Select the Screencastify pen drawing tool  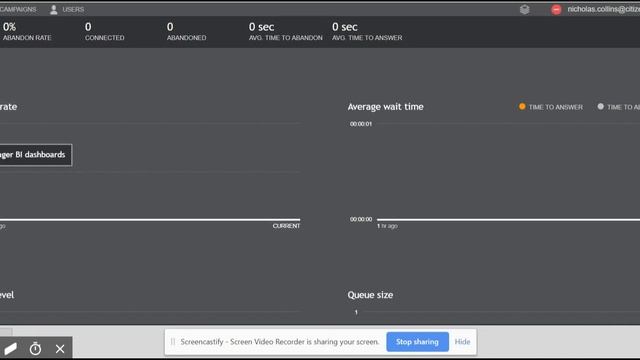(x=11, y=349)
